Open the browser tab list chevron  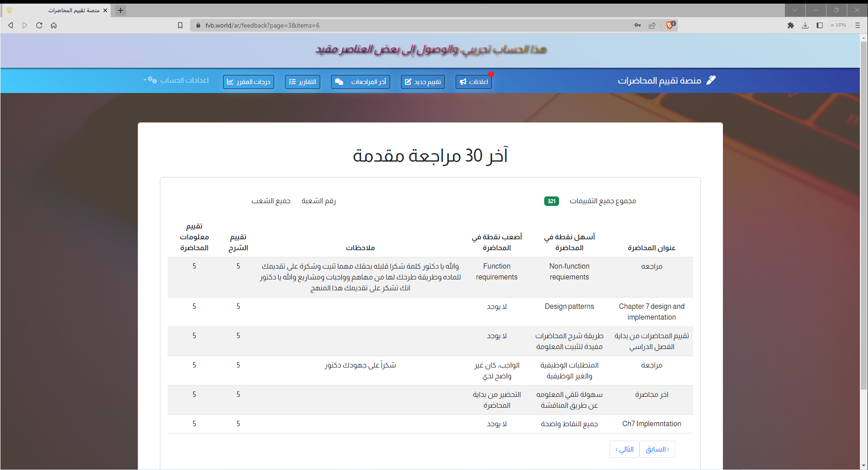click(794, 10)
